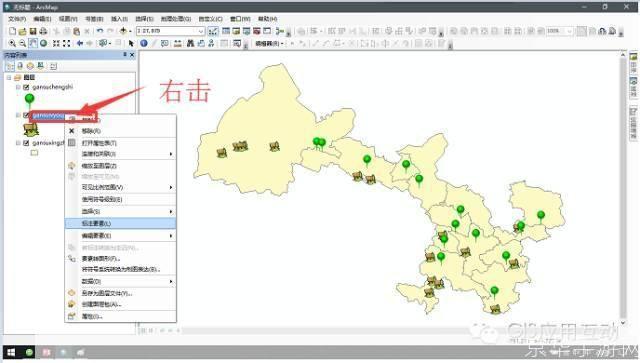The height and width of the screenshot is (363, 640).
Task: Click Fixed Zoom Out
Action: [67, 43]
